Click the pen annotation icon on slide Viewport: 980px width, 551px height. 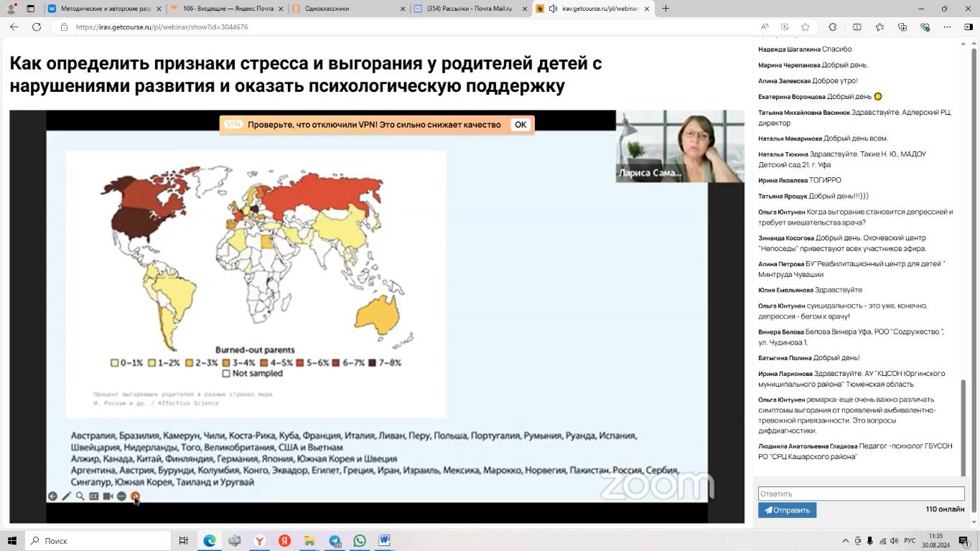coord(66,496)
